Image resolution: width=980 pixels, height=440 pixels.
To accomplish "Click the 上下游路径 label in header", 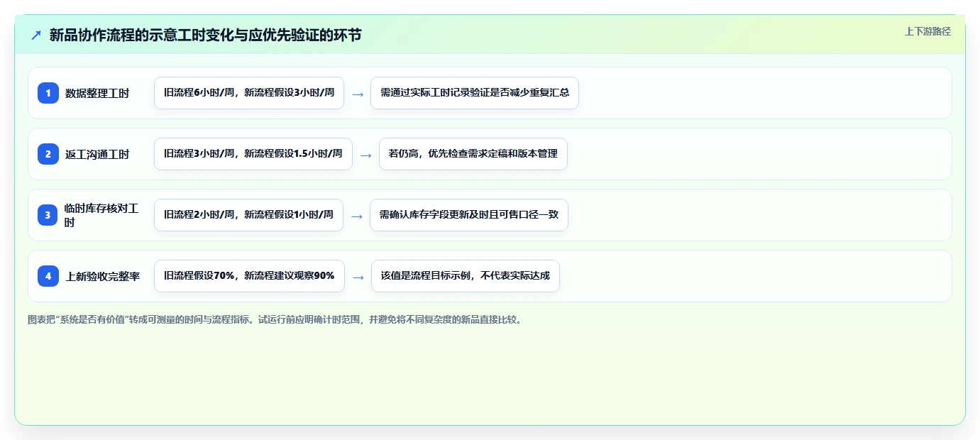I will pos(927,31).
